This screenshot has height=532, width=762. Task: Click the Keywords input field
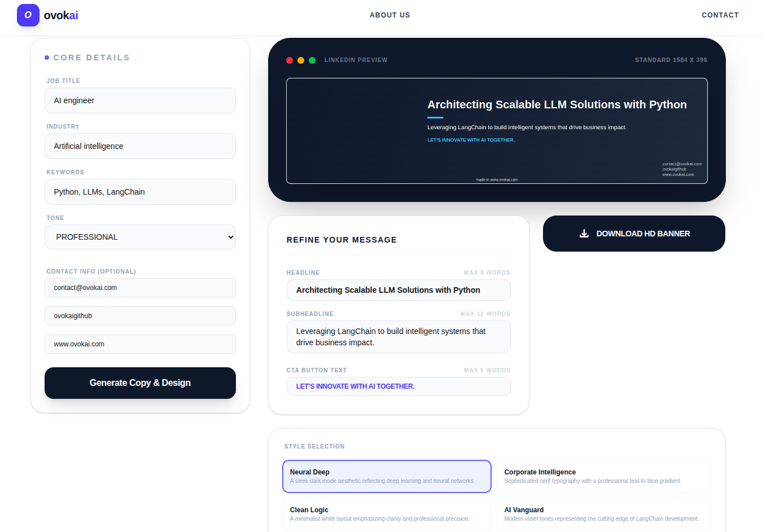(140, 192)
